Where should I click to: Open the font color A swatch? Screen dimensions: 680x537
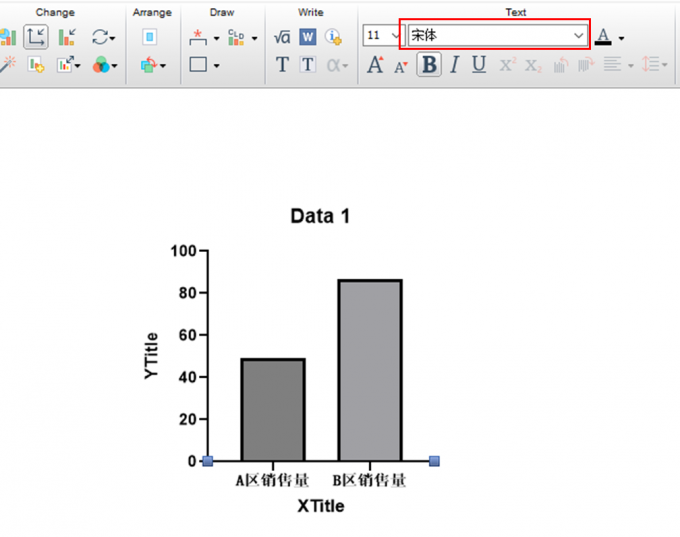(x=603, y=37)
